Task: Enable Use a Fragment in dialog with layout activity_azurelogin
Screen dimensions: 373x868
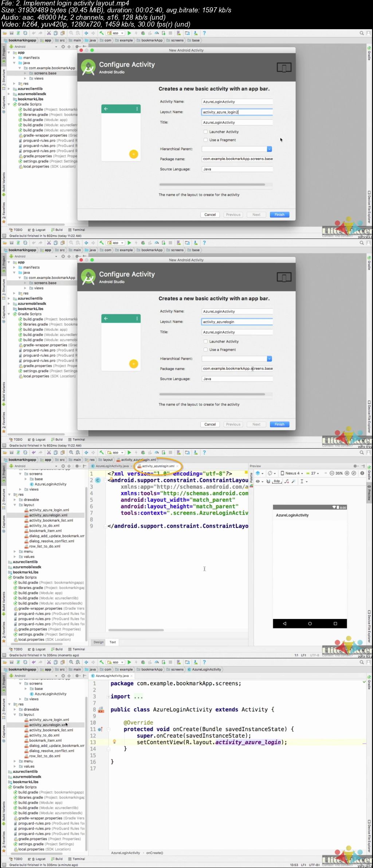Action: [205, 350]
